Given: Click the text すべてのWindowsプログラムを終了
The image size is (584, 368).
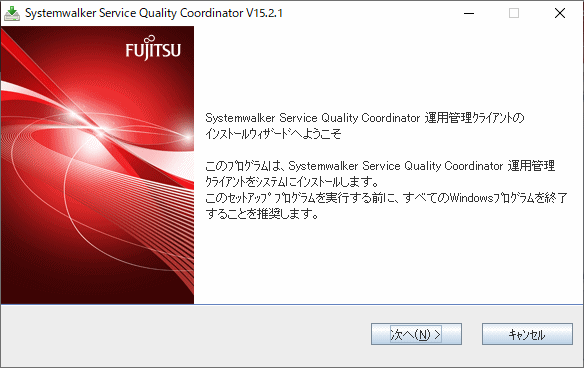Looking at the screenshot, I should click(x=485, y=197).
